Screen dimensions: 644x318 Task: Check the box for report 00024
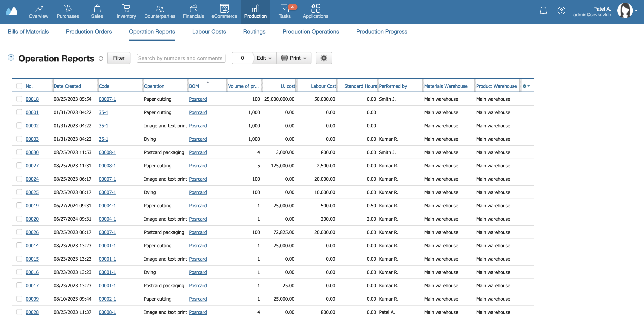click(19, 179)
